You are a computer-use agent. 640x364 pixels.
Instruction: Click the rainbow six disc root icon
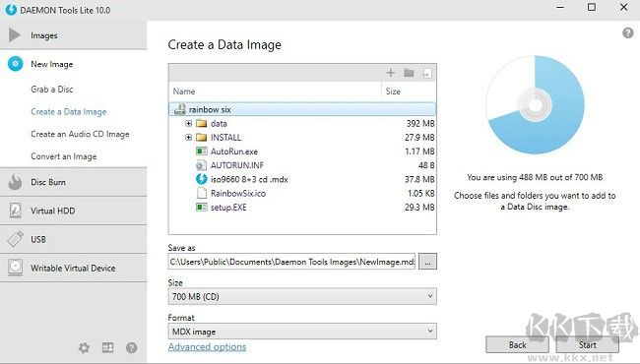point(180,109)
